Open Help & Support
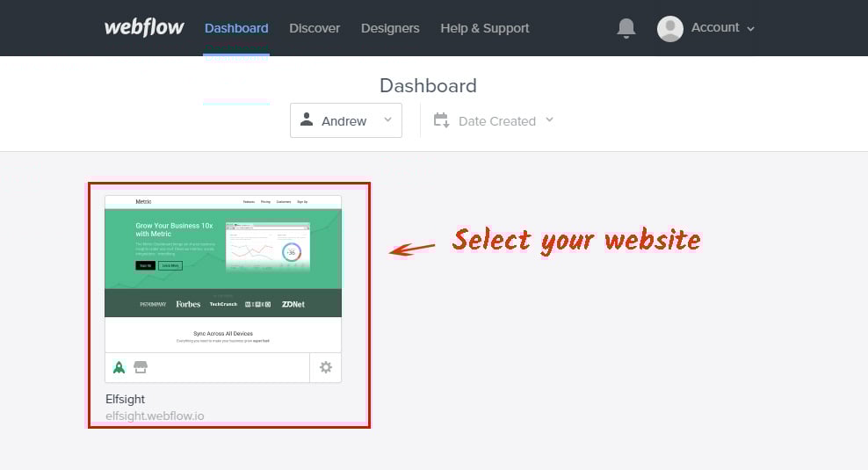Image resolution: width=868 pixels, height=470 pixels. point(485,28)
